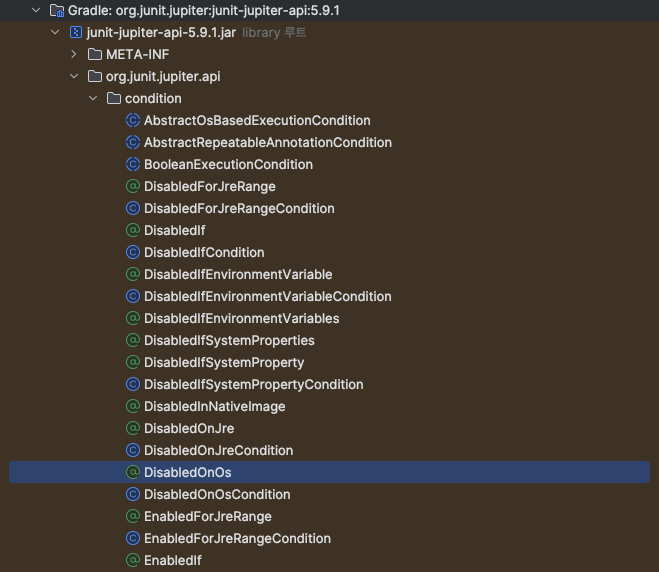Click annotation icon of DisabledIfSystemProperty

coord(133,362)
